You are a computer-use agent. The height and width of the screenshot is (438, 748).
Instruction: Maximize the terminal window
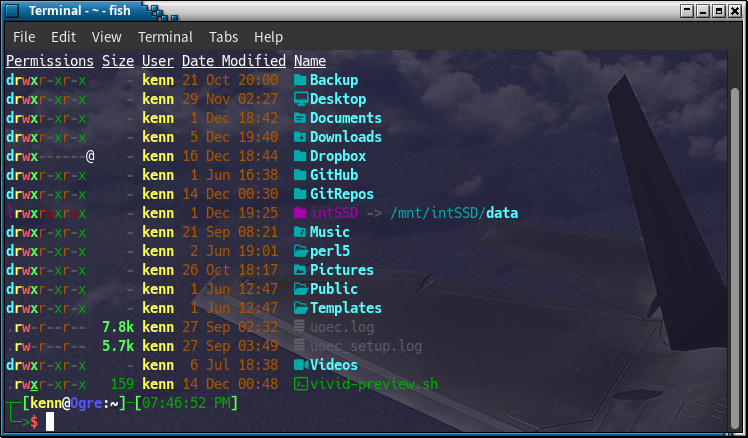[719, 10]
